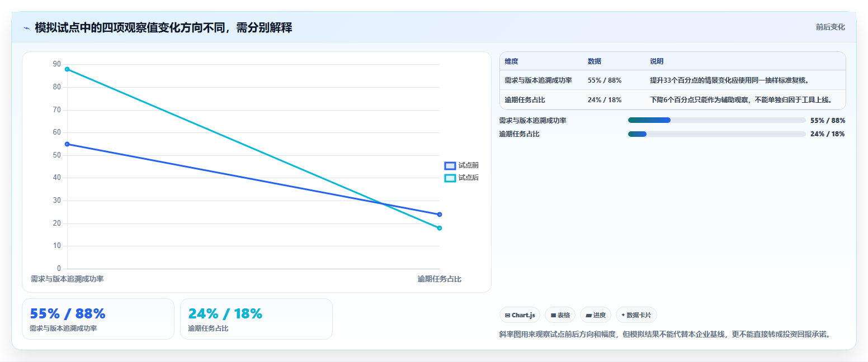This screenshot has width=868, height=362.
Task: Click progress value 55% / 88%
Action: 828,120
